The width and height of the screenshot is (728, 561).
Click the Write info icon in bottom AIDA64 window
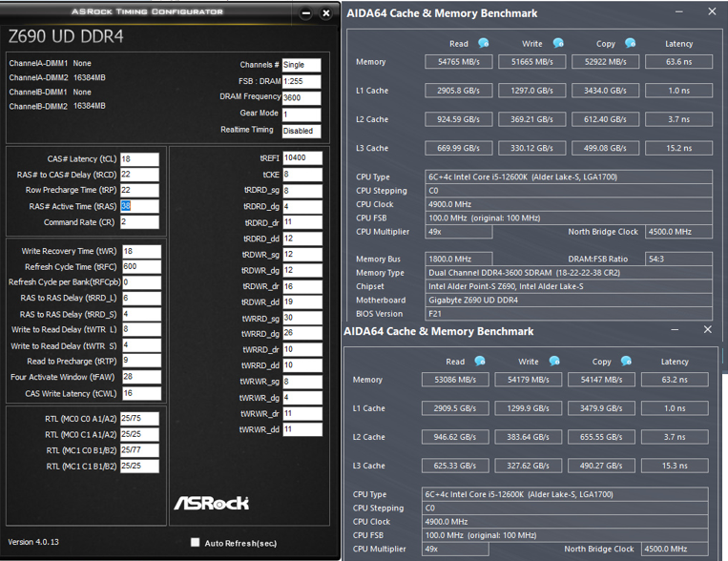pos(554,361)
